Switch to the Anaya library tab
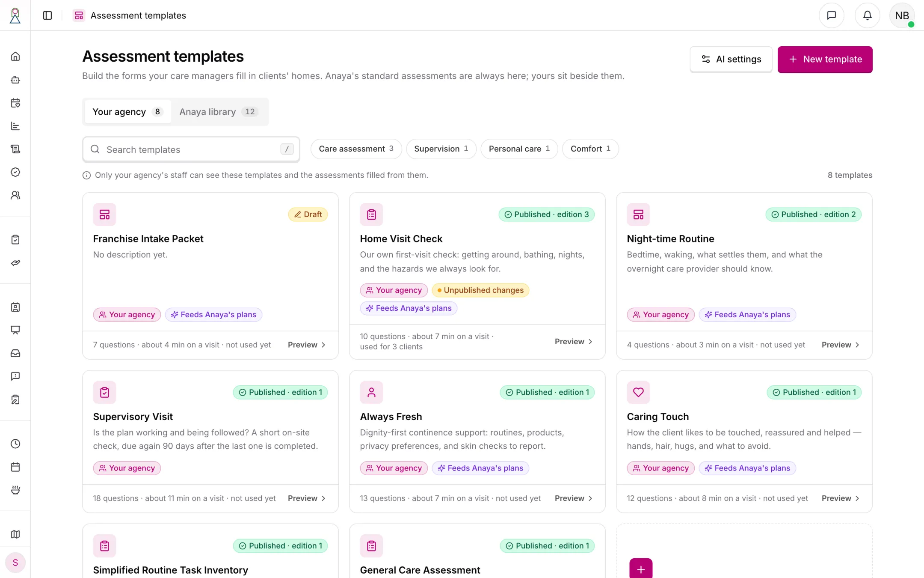The height and width of the screenshot is (578, 924). pyautogui.click(x=219, y=112)
